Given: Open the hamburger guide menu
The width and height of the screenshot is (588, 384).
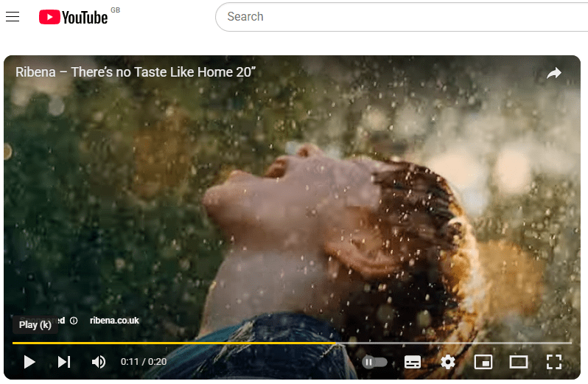Looking at the screenshot, I should pyautogui.click(x=13, y=17).
